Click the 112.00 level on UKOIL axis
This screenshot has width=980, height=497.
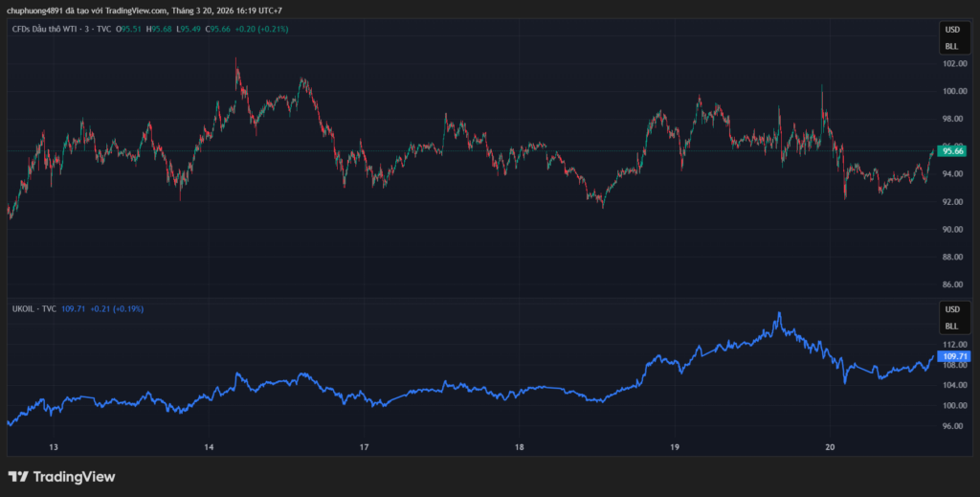click(953, 345)
